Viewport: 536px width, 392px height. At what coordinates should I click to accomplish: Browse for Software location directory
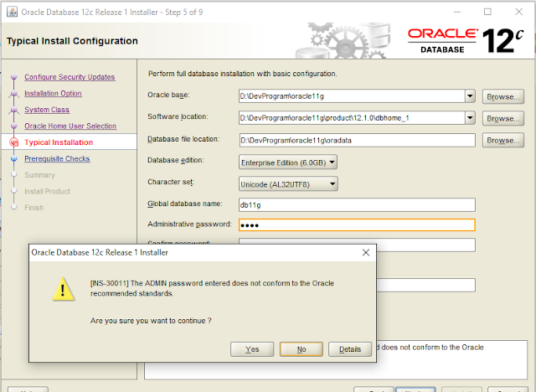(502, 119)
